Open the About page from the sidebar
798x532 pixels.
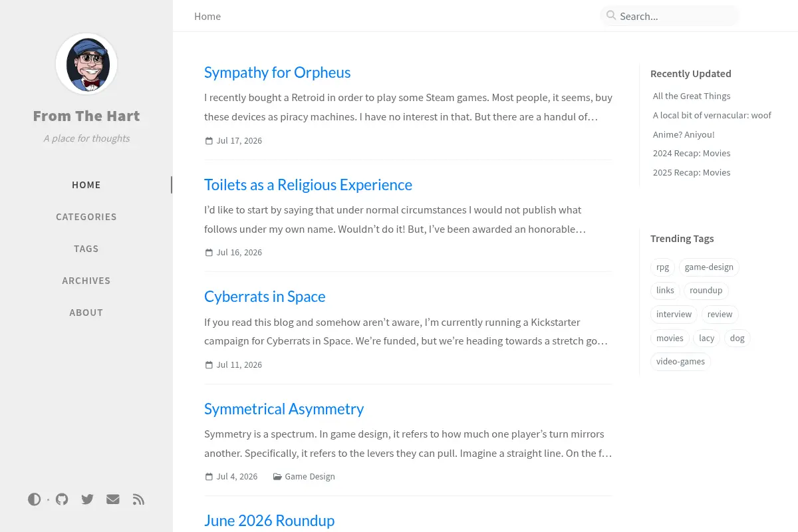tap(86, 313)
